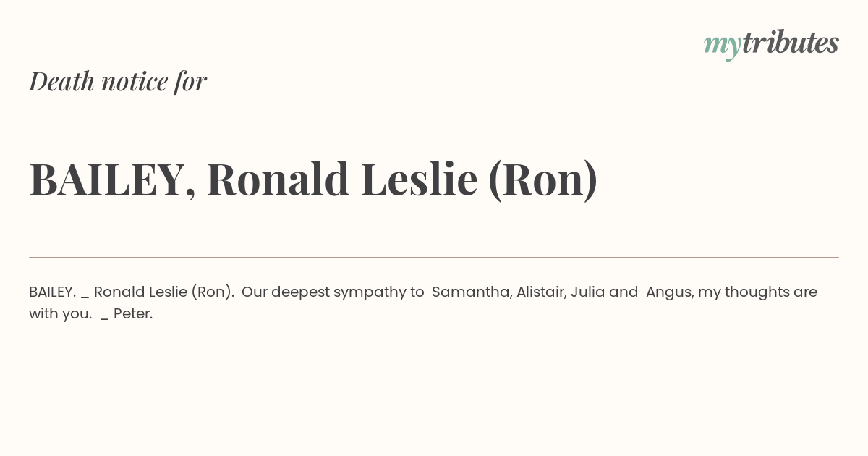Click the horizontal divider line

[x=434, y=257]
